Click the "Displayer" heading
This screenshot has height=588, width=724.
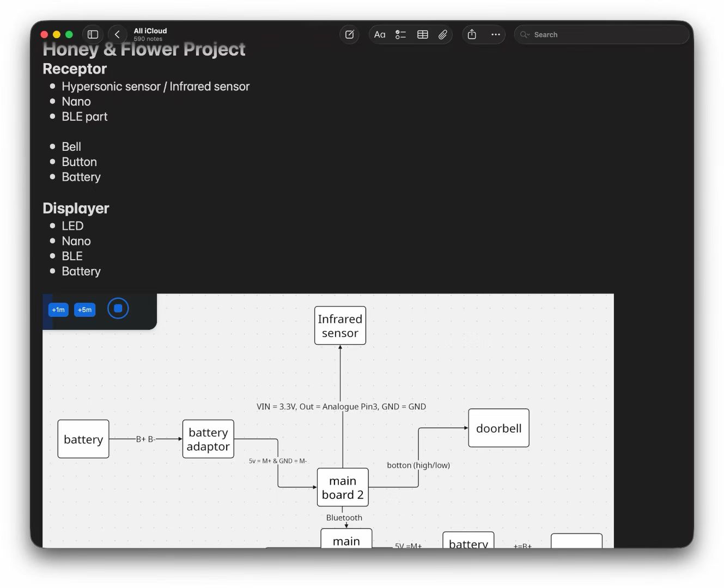pyautogui.click(x=76, y=208)
